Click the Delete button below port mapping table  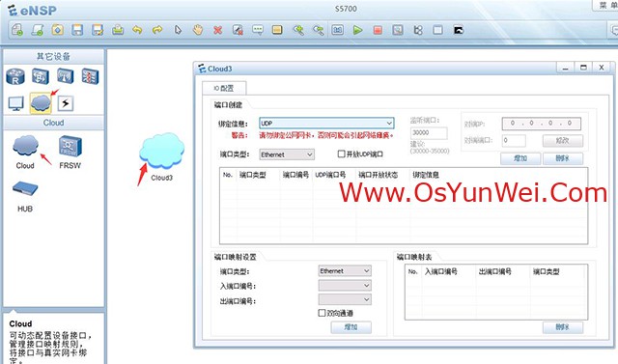(x=562, y=327)
